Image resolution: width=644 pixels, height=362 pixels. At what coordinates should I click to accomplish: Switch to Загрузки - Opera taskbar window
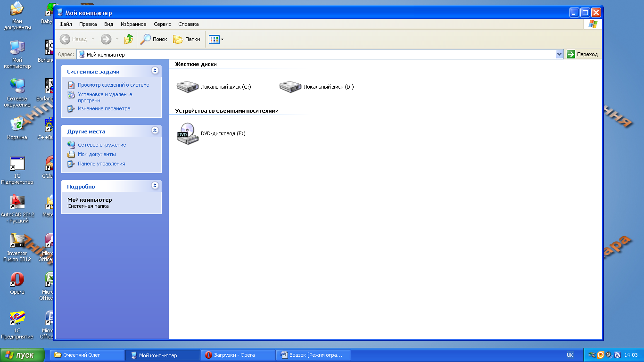pyautogui.click(x=238, y=355)
